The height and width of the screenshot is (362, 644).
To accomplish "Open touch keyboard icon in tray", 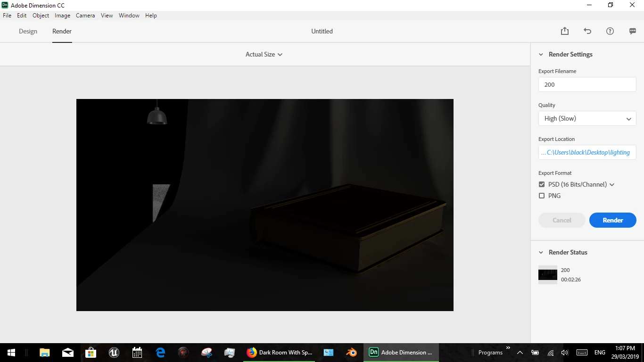I will (582, 352).
